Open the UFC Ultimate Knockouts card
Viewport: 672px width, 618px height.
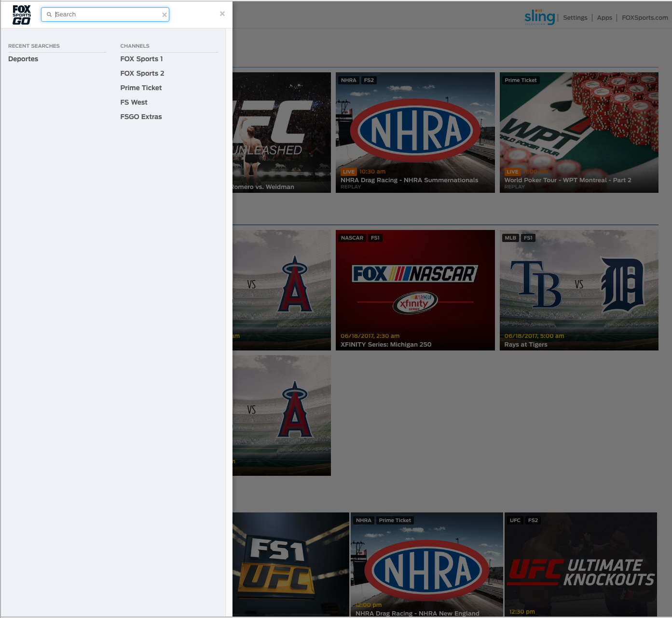(581, 564)
